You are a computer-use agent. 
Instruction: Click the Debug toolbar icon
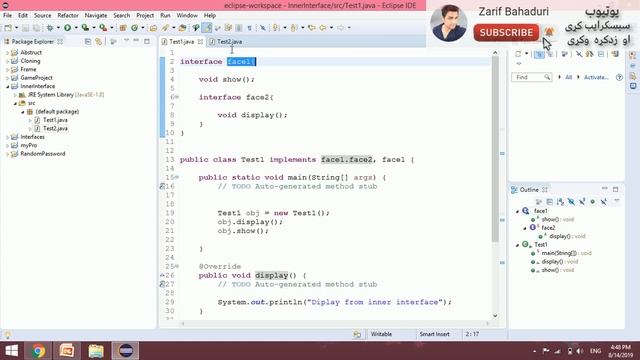tap(50, 28)
